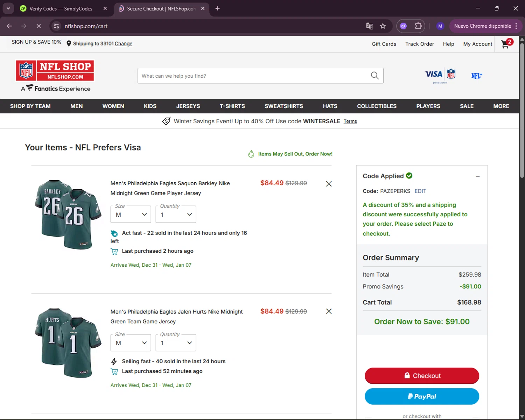The height and width of the screenshot is (420, 525).
Task: Open the tab search dropdown arrow
Action: [x=8, y=8]
